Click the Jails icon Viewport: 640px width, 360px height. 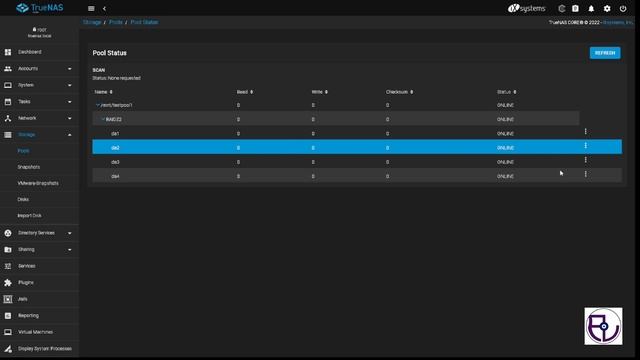(8, 299)
